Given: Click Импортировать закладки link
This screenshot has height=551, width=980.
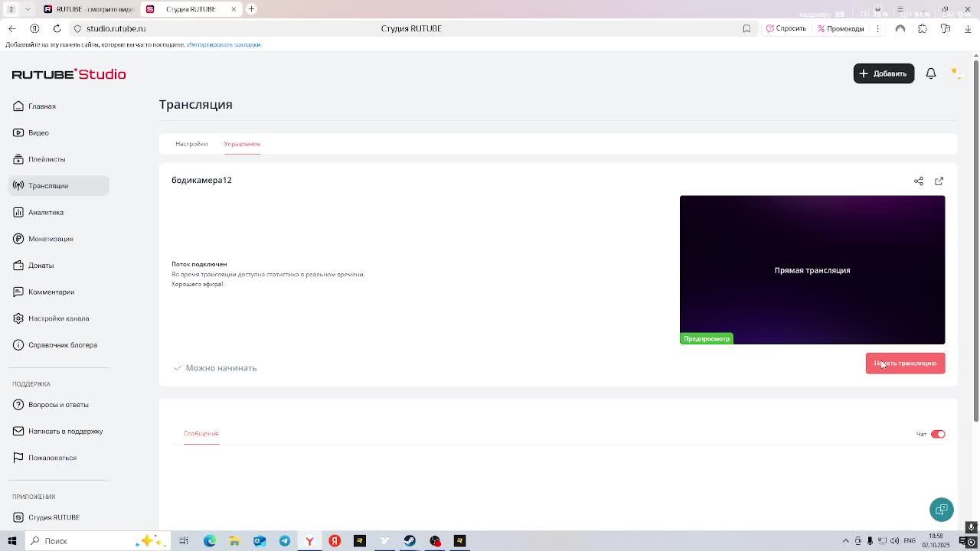Looking at the screenshot, I should point(224,44).
